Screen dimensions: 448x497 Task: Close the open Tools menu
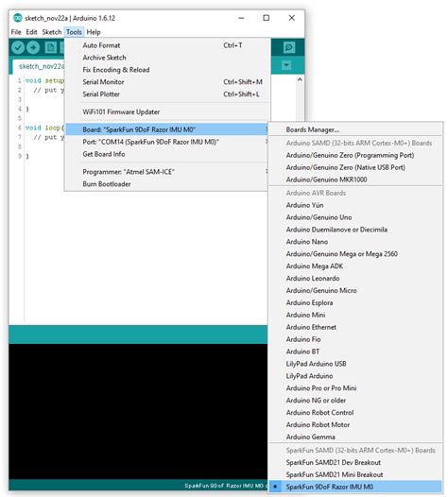tap(74, 32)
